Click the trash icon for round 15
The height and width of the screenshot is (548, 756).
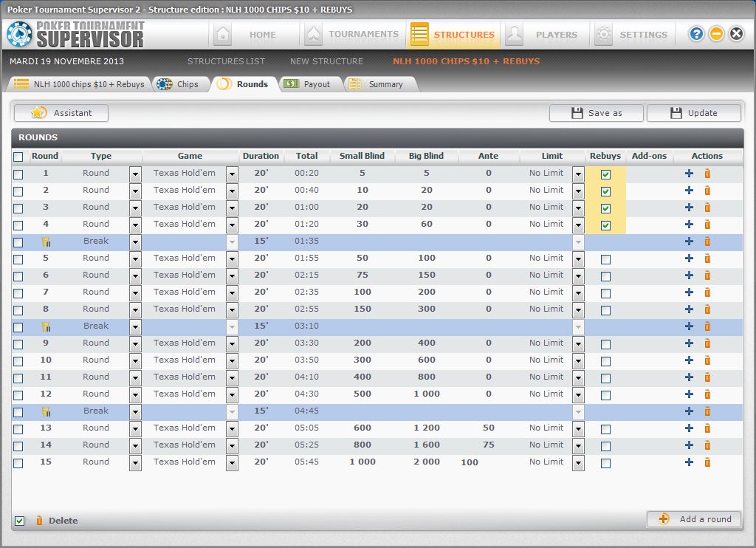tap(707, 462)
